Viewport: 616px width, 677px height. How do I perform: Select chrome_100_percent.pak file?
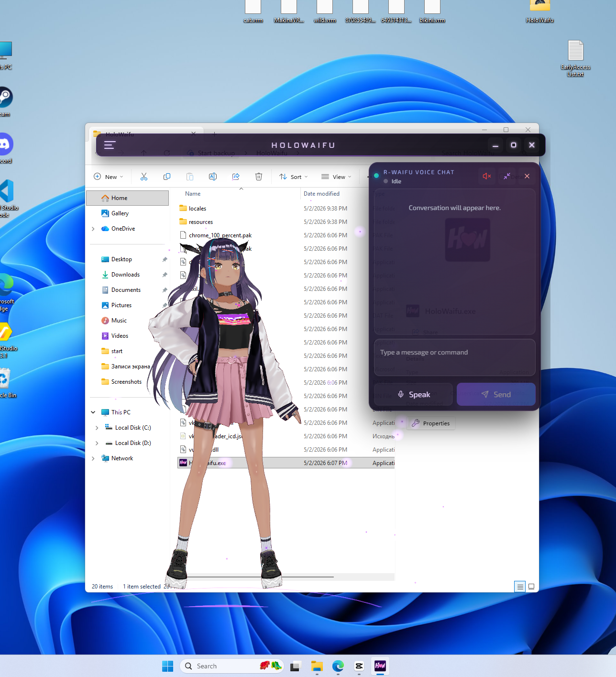coord(220,235)
